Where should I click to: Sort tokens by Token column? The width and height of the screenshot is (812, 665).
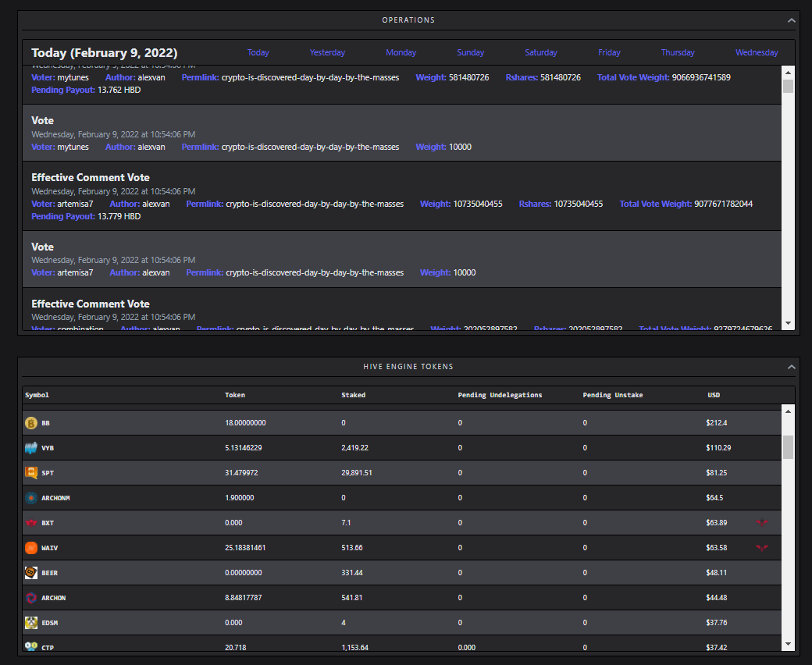234,395
